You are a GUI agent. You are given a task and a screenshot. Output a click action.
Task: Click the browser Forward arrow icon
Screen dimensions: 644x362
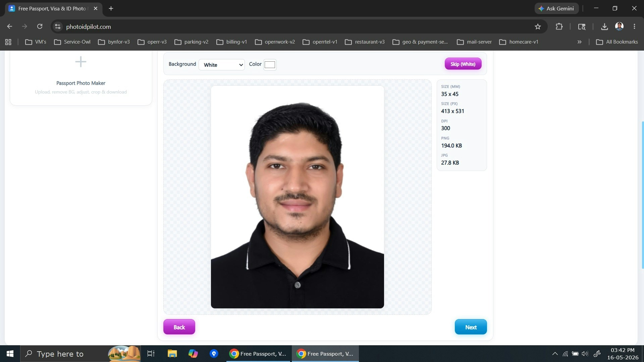point(24,26)
